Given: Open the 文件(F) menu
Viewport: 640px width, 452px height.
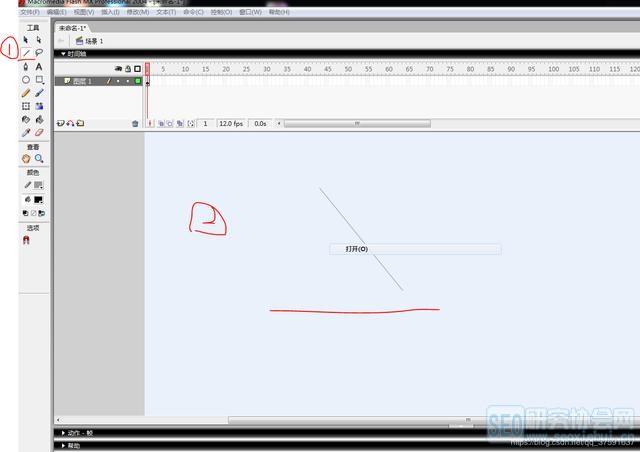Looking at the screenshot, I should (30, 12).
